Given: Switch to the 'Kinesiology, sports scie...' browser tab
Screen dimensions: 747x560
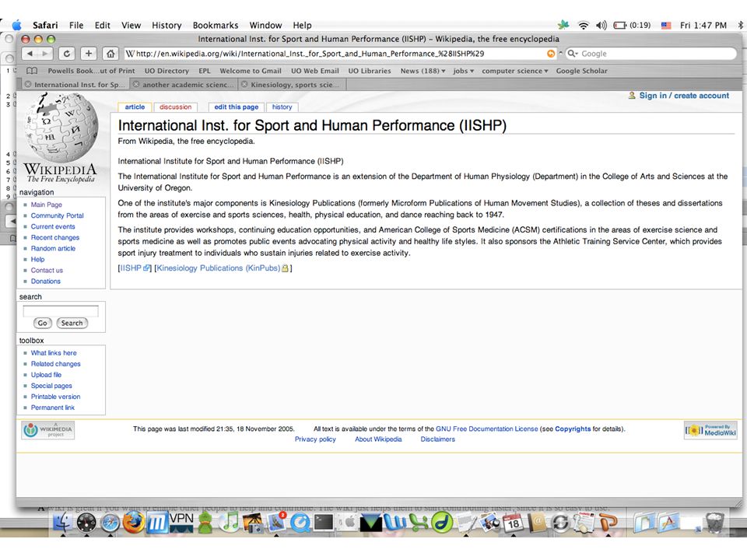Looking at the screenshot, I should click(292, 85).
